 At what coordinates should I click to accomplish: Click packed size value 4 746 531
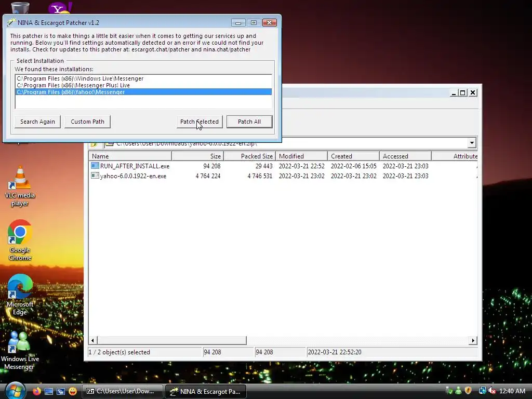(260, 176)
